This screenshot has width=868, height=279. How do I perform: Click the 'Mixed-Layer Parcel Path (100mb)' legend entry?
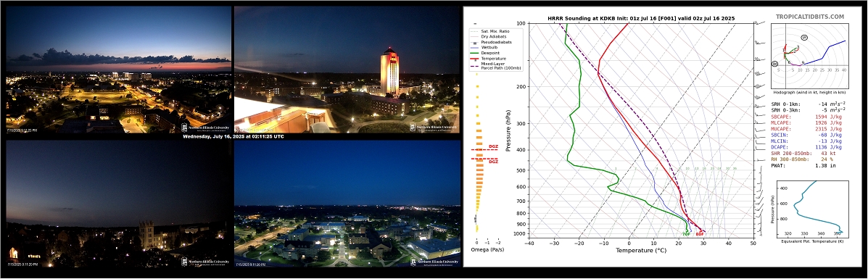point(495,65)
